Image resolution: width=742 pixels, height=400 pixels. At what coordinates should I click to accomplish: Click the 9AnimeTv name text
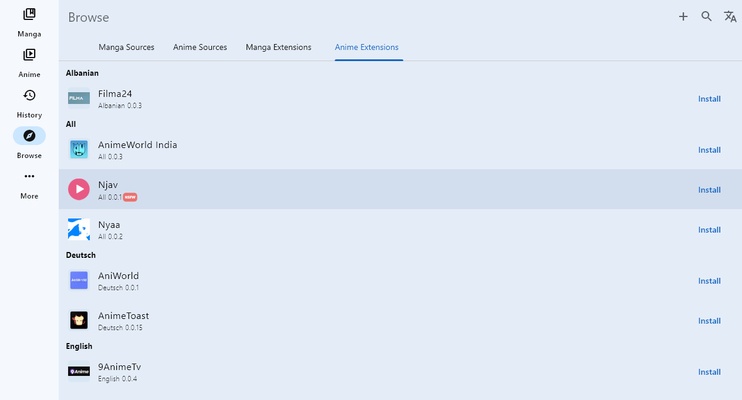click(x=119, y=367)
